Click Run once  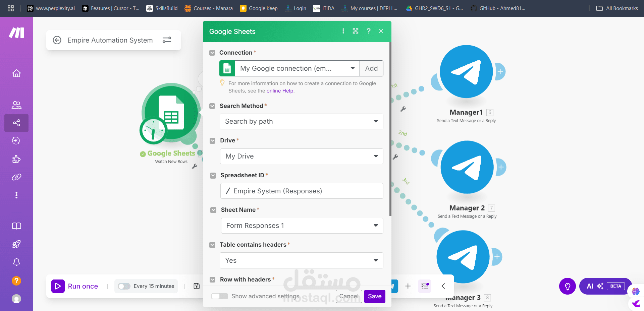(x=75, y=286)
